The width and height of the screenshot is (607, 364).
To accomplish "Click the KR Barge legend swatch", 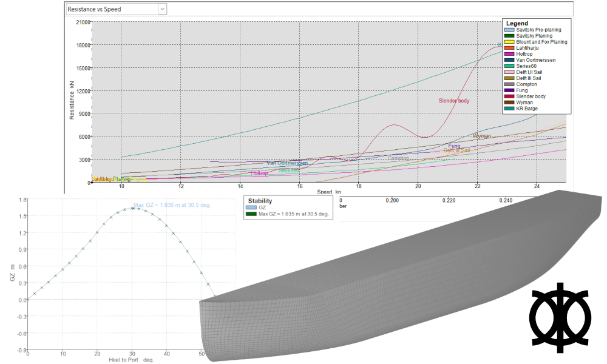I will tap(510, 109).
